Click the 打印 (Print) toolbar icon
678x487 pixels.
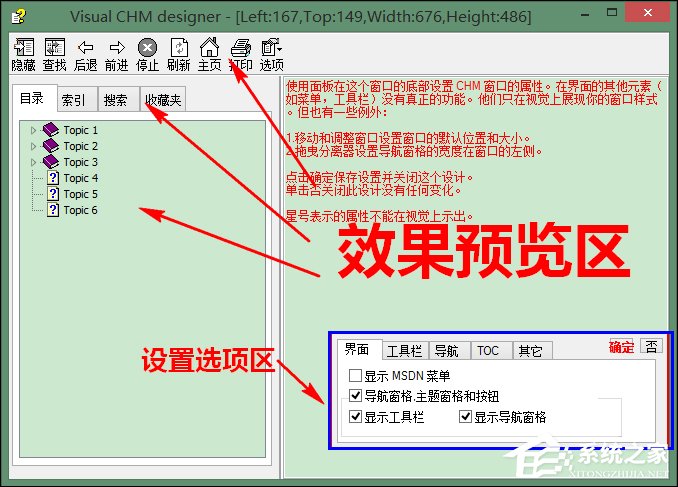241,48
